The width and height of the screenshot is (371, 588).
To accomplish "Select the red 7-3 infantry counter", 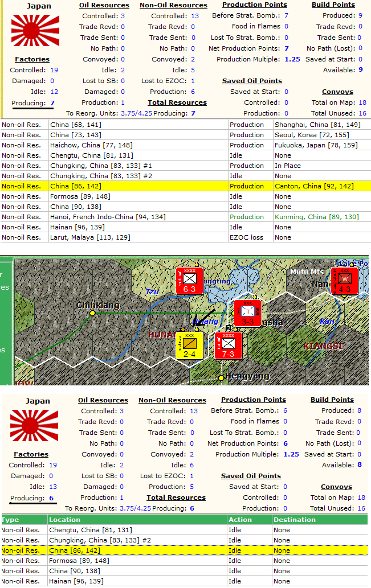I will coord(229,346).
